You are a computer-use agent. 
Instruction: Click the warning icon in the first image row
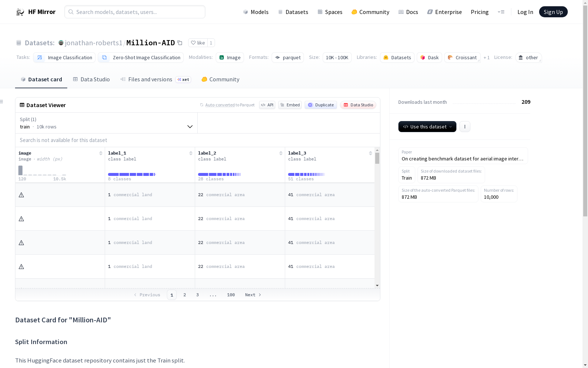coord(21,195)
